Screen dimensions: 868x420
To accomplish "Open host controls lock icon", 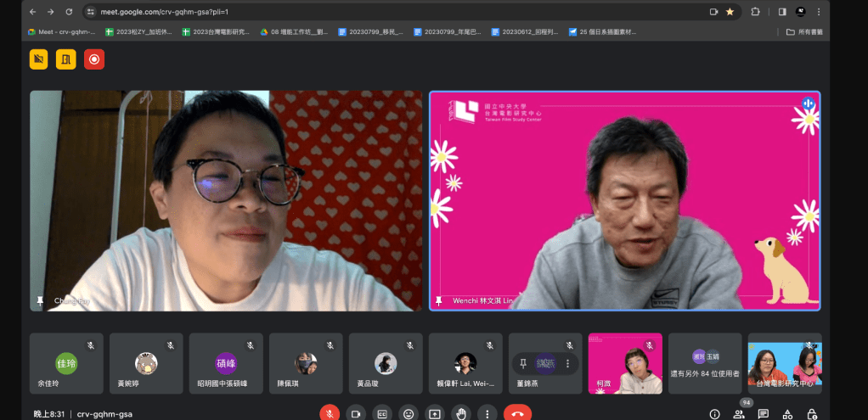I will click(x=813, y=414).
